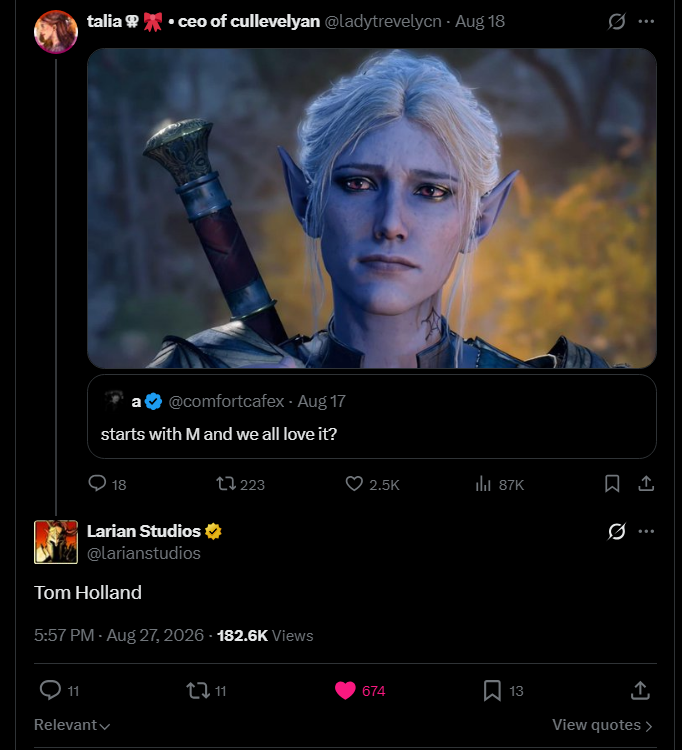Reply to talia's post with 18 comments

point(107,484)
